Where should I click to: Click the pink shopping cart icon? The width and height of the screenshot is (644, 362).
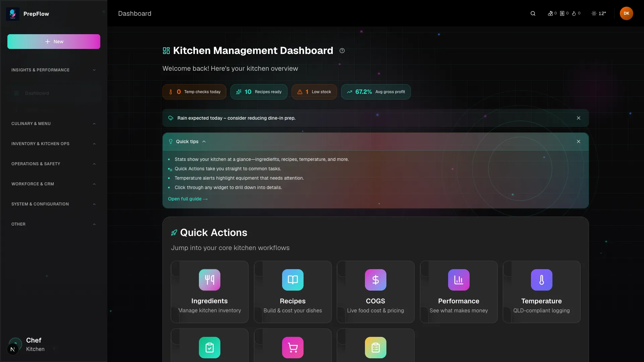coord(293,348)
